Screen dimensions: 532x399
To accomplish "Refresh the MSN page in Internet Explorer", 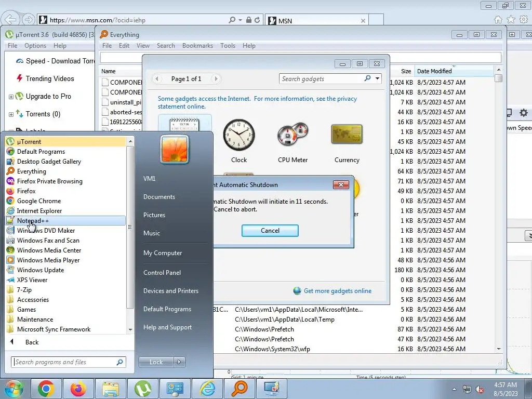I will click(x=257, y=20).
